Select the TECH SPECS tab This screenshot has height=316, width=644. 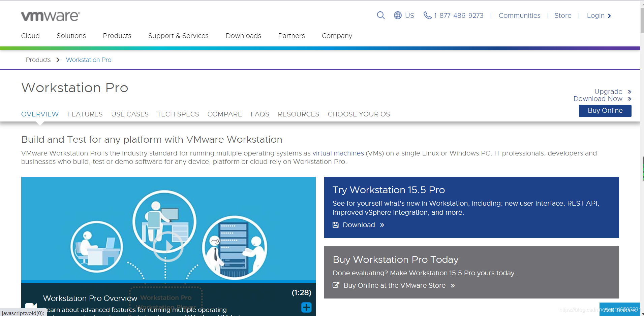[178, 114]
